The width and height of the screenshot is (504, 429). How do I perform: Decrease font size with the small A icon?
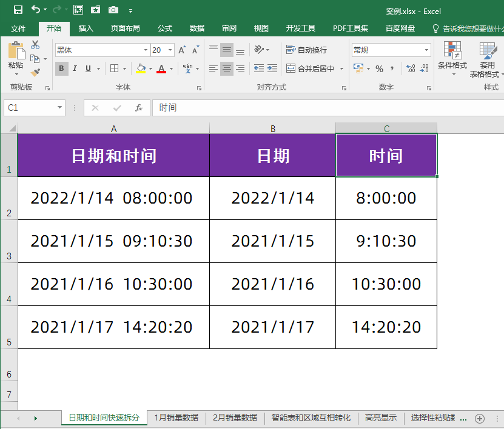pos(195,50)
